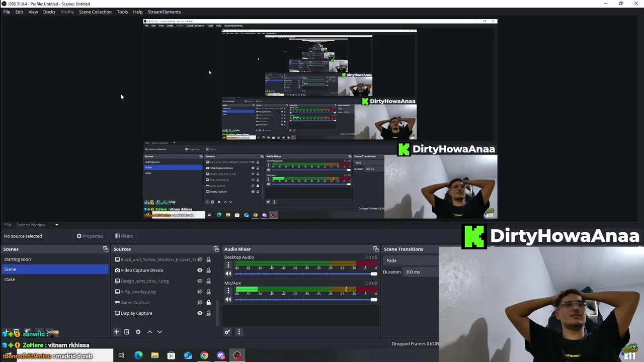
Task: Click the gamepad icon of Game Capture
Action: pos(117,302)
